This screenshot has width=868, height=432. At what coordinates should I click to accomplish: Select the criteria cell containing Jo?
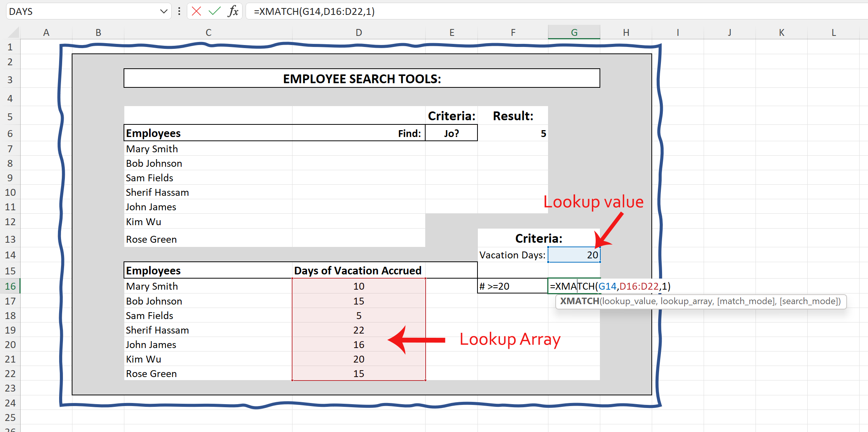451,133
